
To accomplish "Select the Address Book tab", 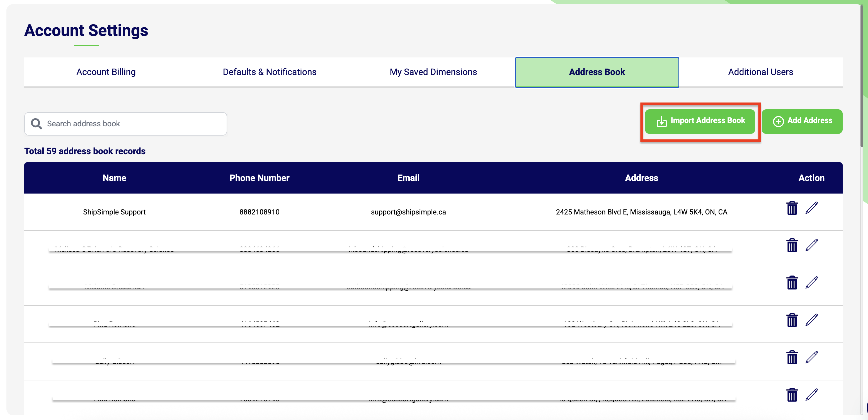I will tap(597, 72).
